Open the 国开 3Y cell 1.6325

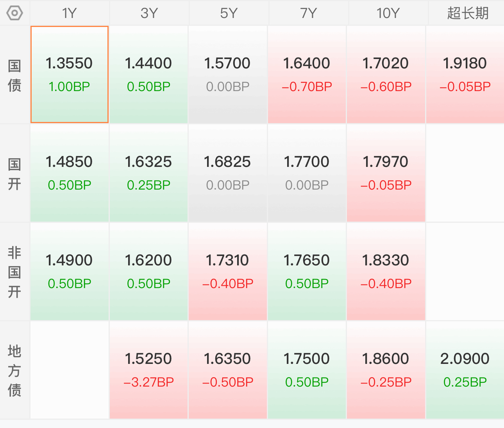point(149,173)
